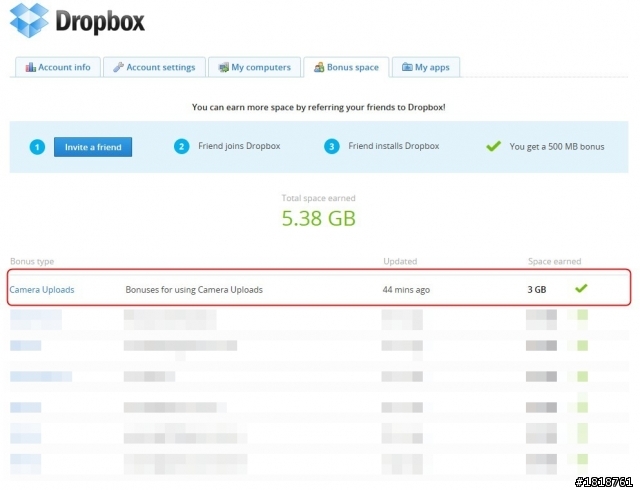Click the 'Friend installs Dropbox' text
Image resolution: width=640 pixels, height=490 pixels.
pyautogui.click(x=393, y=146)
